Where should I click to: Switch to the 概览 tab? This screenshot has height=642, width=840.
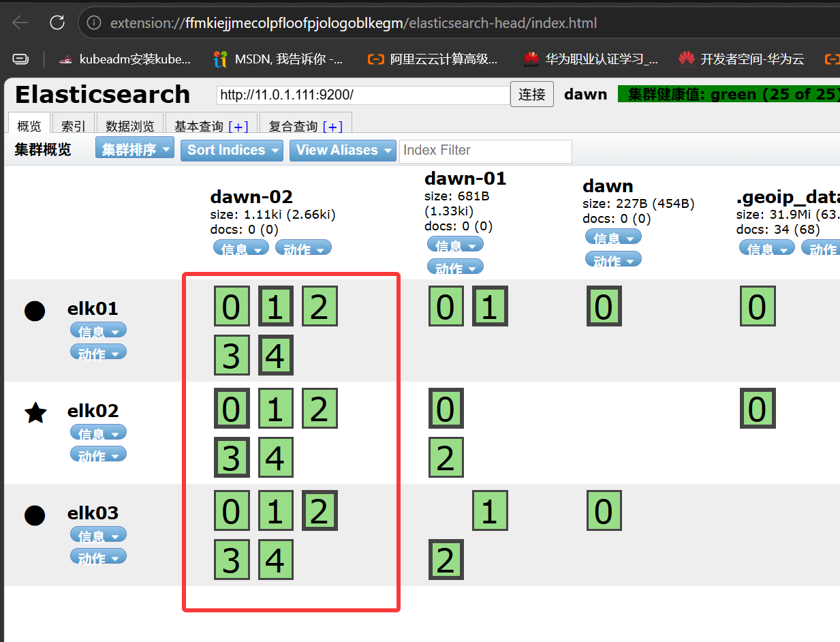(29, 125)
